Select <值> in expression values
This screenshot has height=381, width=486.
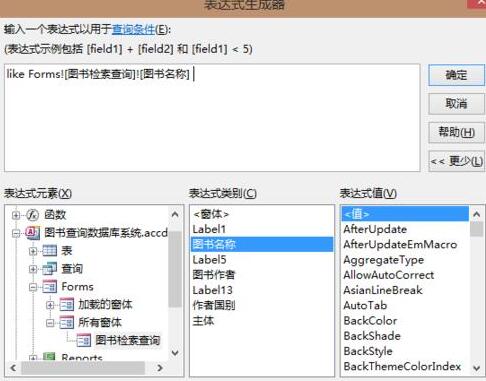pyautogui.click(x=405, y=214)
